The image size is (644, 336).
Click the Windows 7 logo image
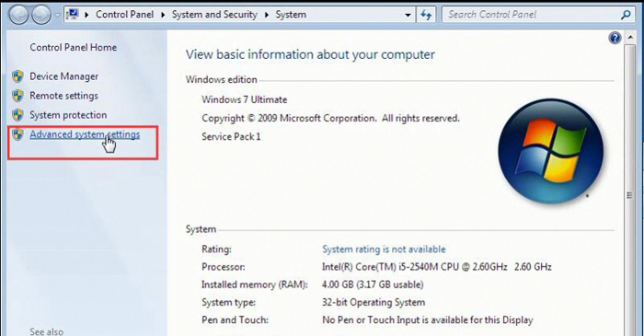click(x=550, y=151)
